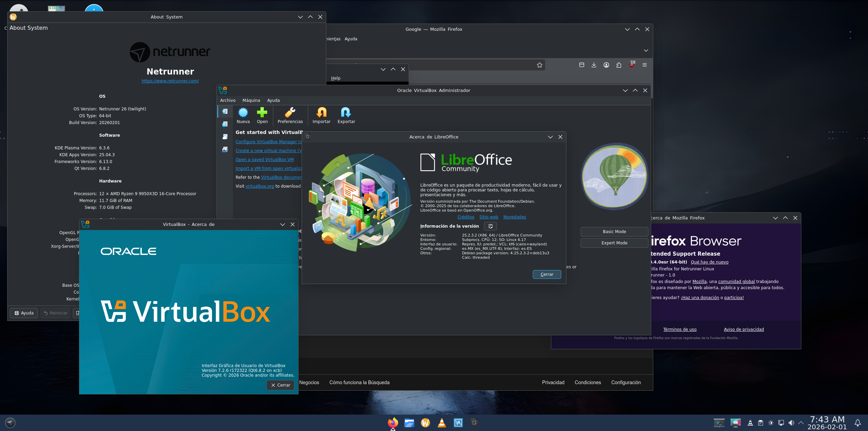The width and height of the screenshot is (868, 431).
Task: Click Cerrar in LibreOffice about dialog
Action: coord(547,274)
